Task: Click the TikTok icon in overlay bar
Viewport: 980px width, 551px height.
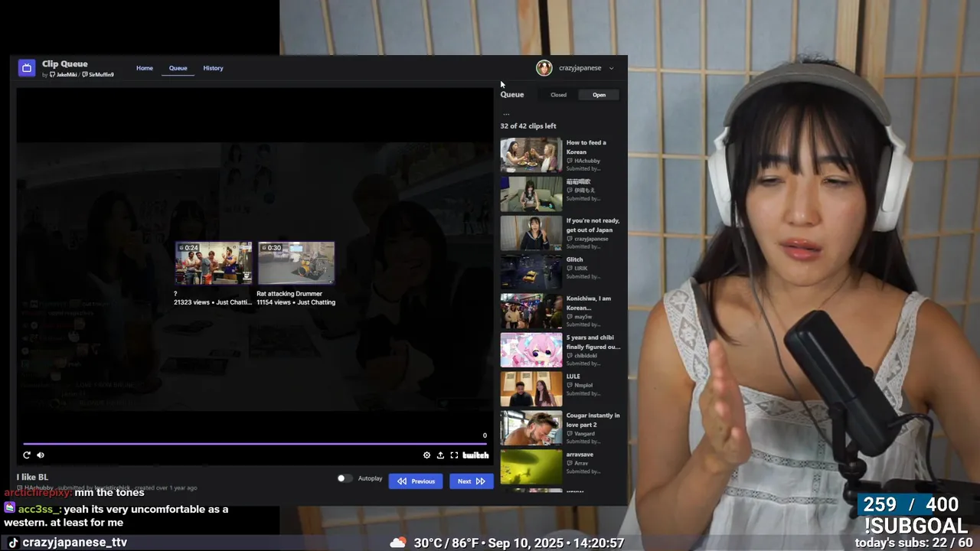Action: pos(13,543)
